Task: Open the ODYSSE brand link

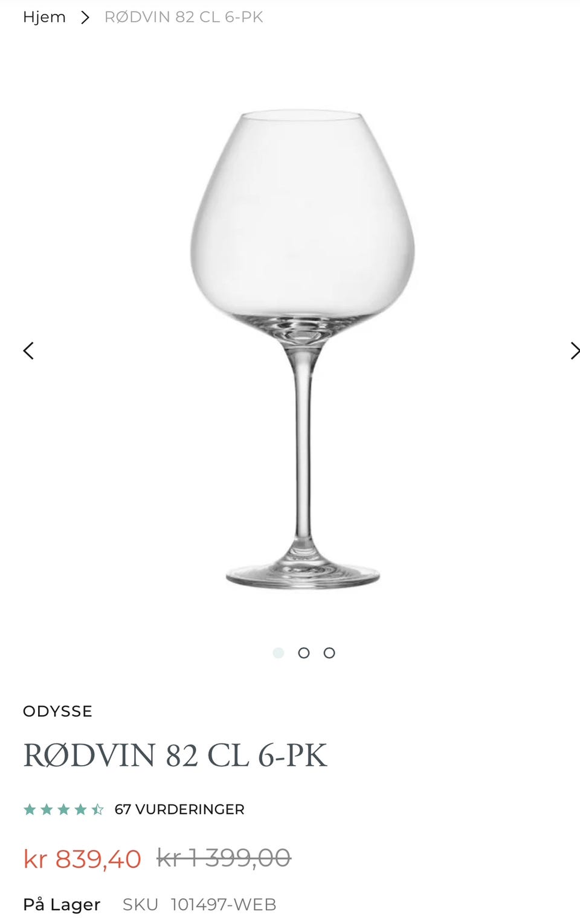Action: coord(57,711)
